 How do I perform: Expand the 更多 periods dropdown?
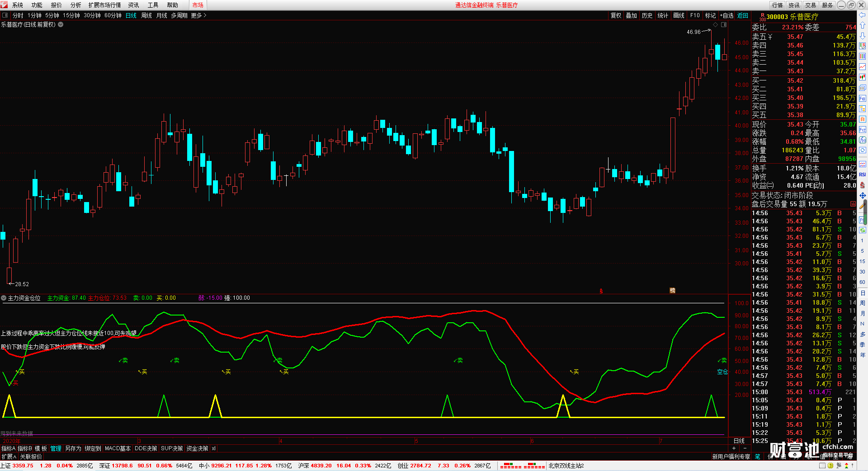[198, 15]
